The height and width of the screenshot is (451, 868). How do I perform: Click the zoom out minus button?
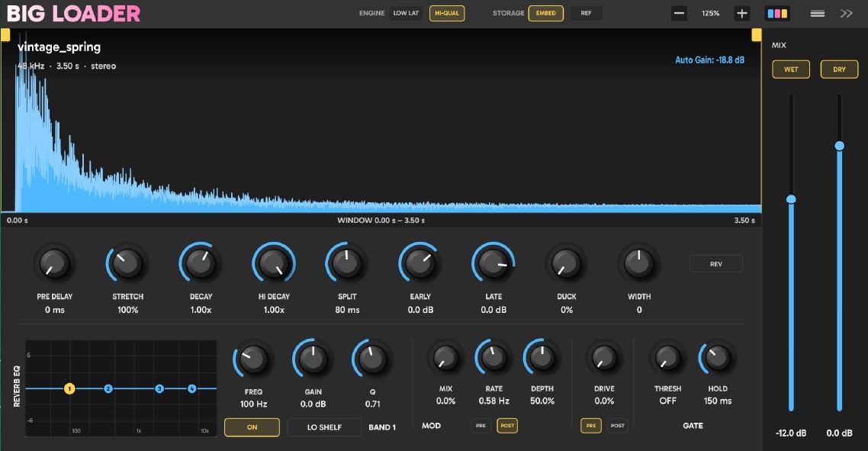(x=679, y=13)
